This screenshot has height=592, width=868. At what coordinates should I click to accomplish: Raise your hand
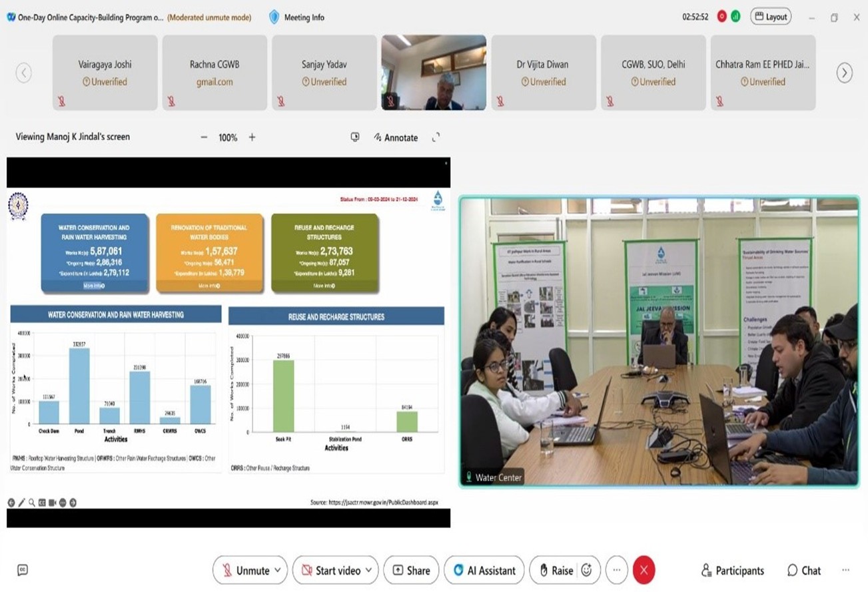click(557, 570)
